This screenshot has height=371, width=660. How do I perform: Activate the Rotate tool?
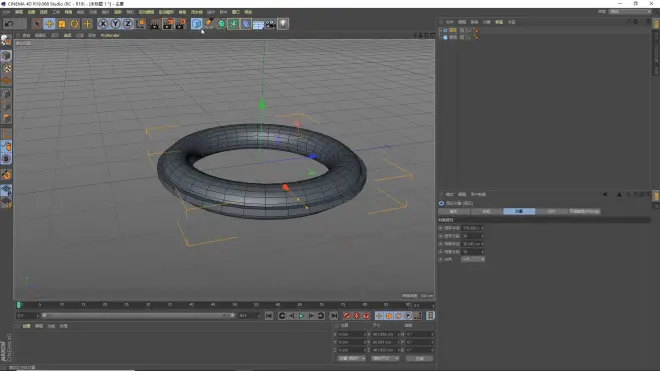coord(75,24)
